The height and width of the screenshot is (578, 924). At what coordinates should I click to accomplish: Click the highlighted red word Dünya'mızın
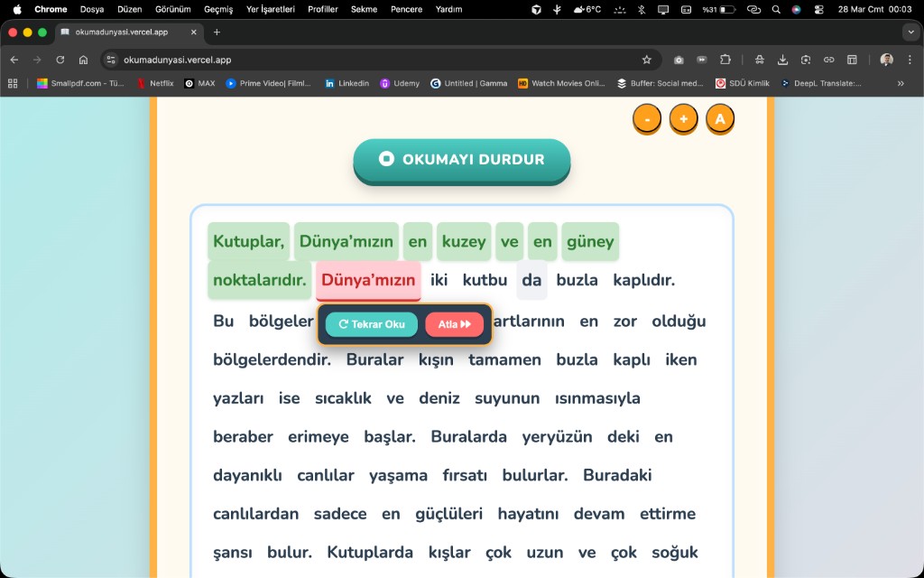coord(368,280)
